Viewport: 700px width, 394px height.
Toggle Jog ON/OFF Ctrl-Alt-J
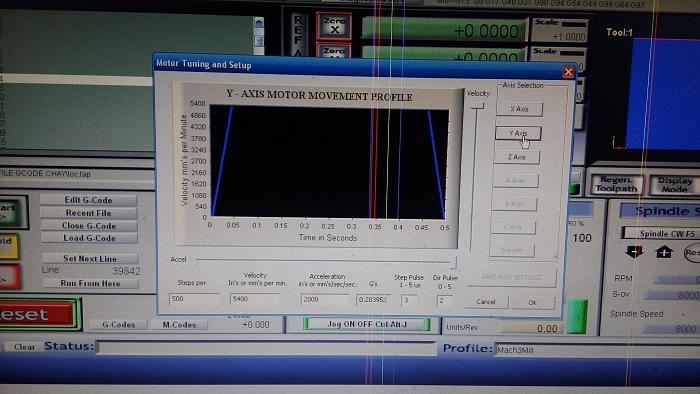[367, 324]
